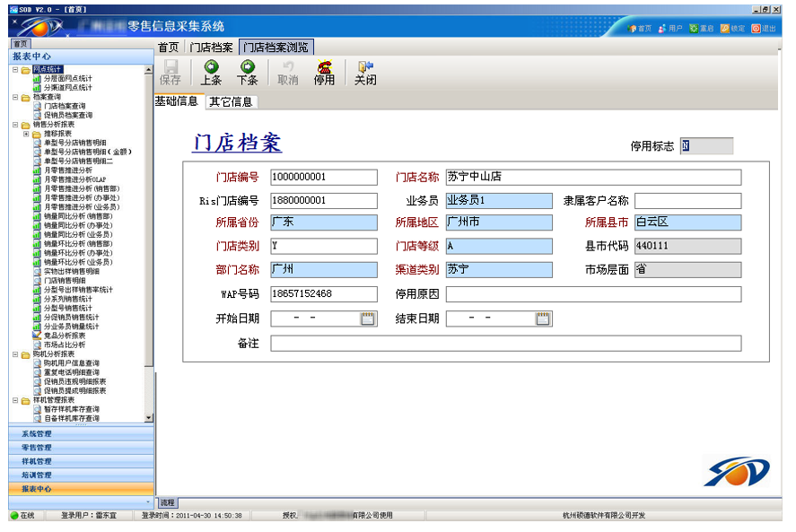Click the 重启 restart icon in header
796x532 pixels.
pos(694,29)
